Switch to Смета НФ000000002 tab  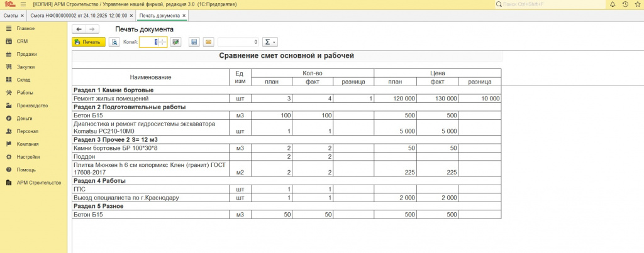(x=79, y=16)
